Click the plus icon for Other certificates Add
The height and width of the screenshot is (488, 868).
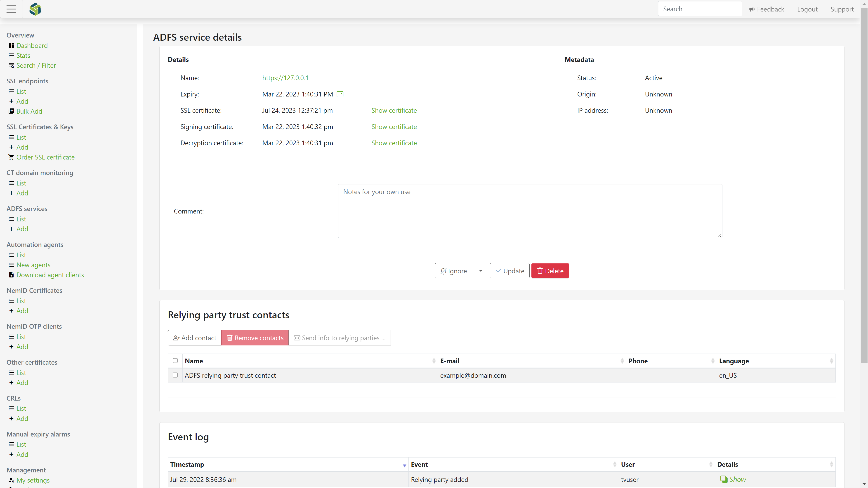pyautogui.click(x=12, y=382)
